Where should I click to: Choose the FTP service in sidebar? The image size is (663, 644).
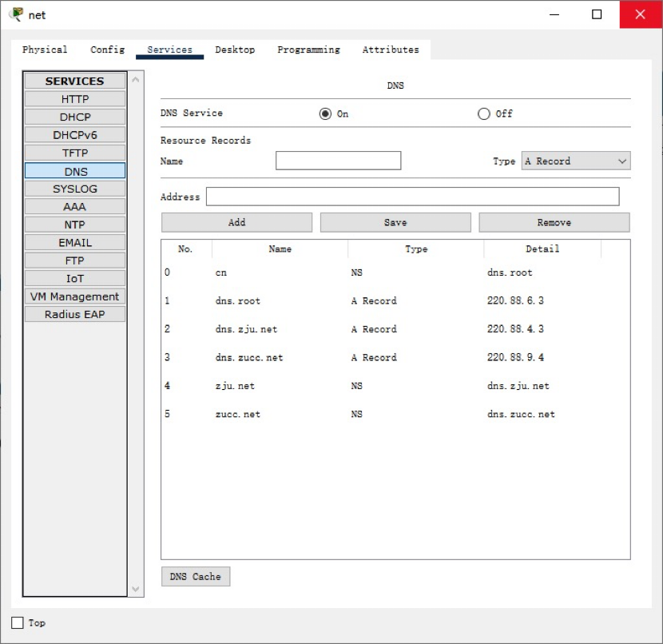[x=75, y=260]
